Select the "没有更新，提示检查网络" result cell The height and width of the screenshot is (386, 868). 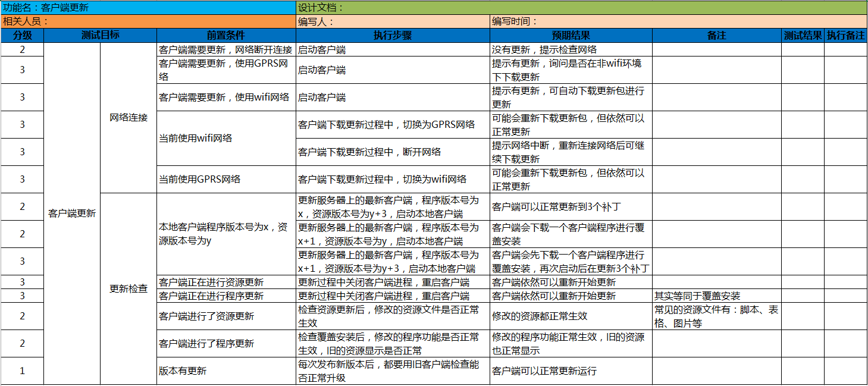click(x=571, y=49)
